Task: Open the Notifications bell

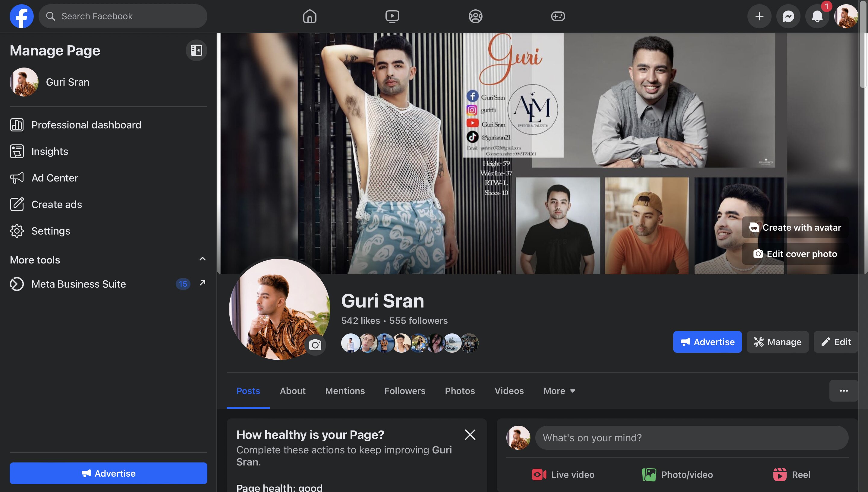Action: 817,16
